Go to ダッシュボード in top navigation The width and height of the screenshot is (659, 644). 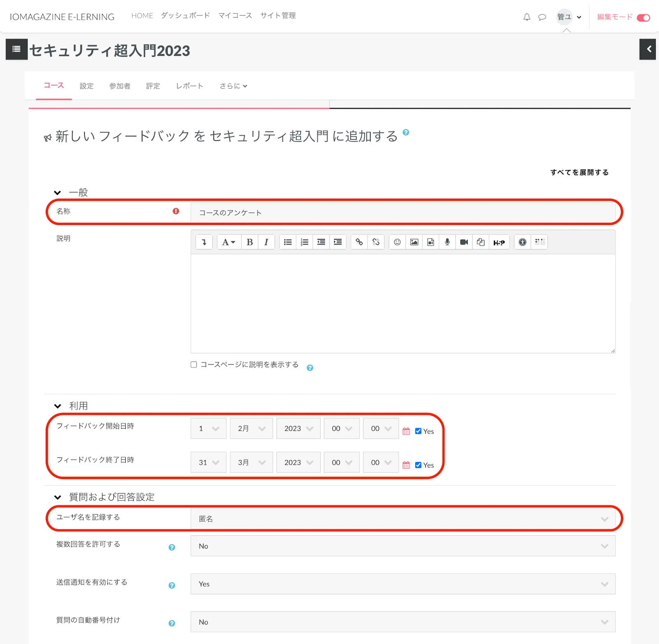coord(185,16)
